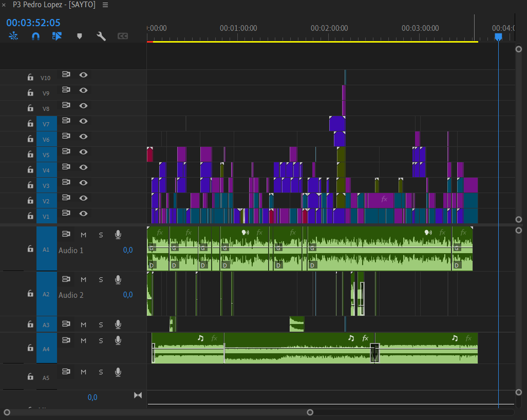Select the P3 Pedro Lopez sequence tab

[54, 5]
